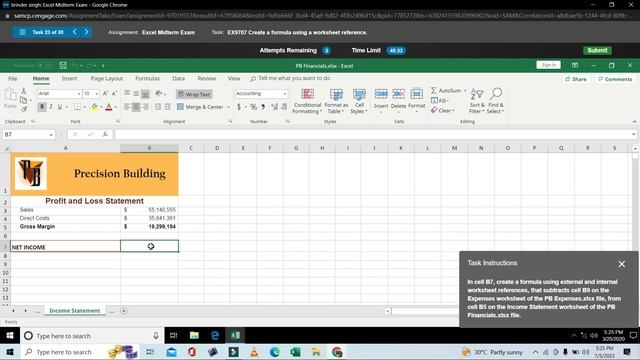Toggle Center horizontal alignment
The image size is (640, 360).
tap(136, 107)
